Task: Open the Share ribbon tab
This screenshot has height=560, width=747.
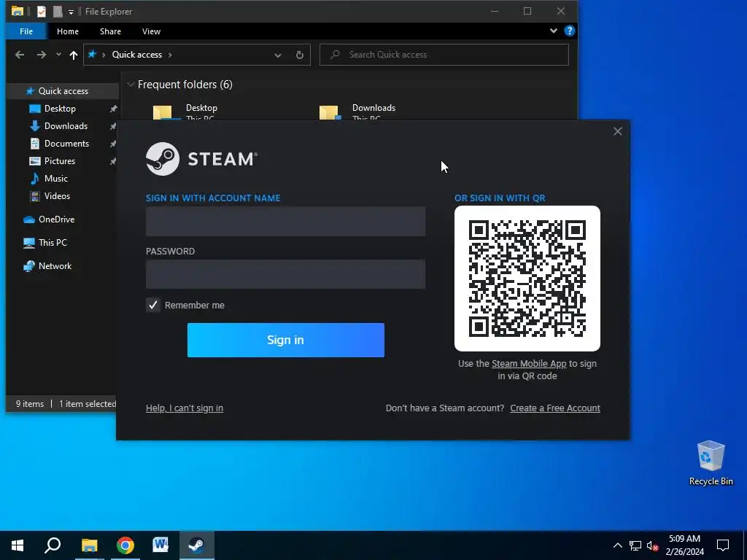Action: tap(110, 31)
